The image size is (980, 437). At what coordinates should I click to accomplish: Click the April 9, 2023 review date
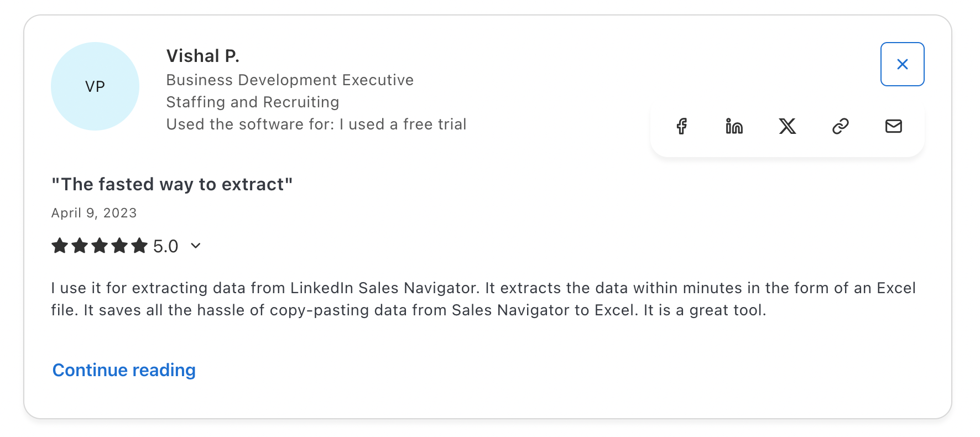coord(94,213)
